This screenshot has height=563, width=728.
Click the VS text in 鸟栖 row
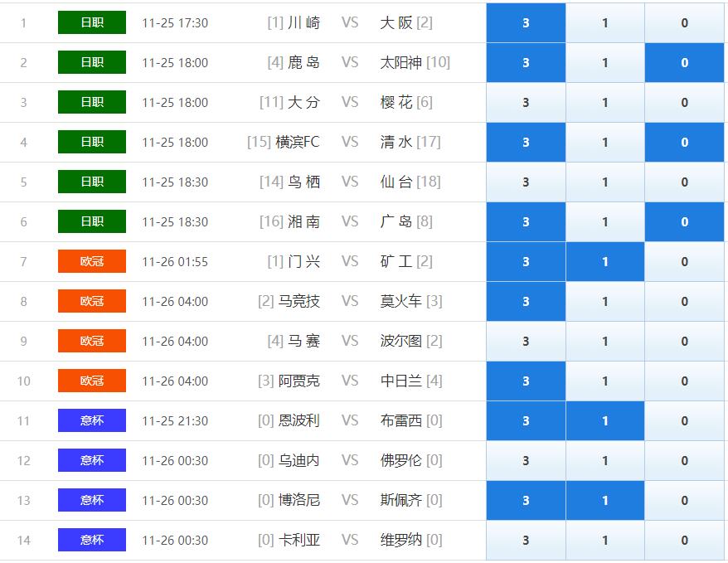pos(350,182)
